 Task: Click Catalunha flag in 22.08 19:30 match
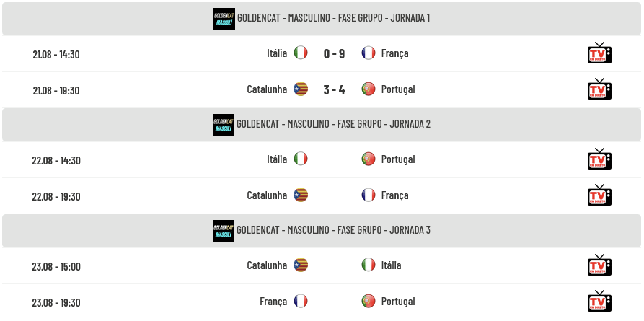tap(301, 195)
